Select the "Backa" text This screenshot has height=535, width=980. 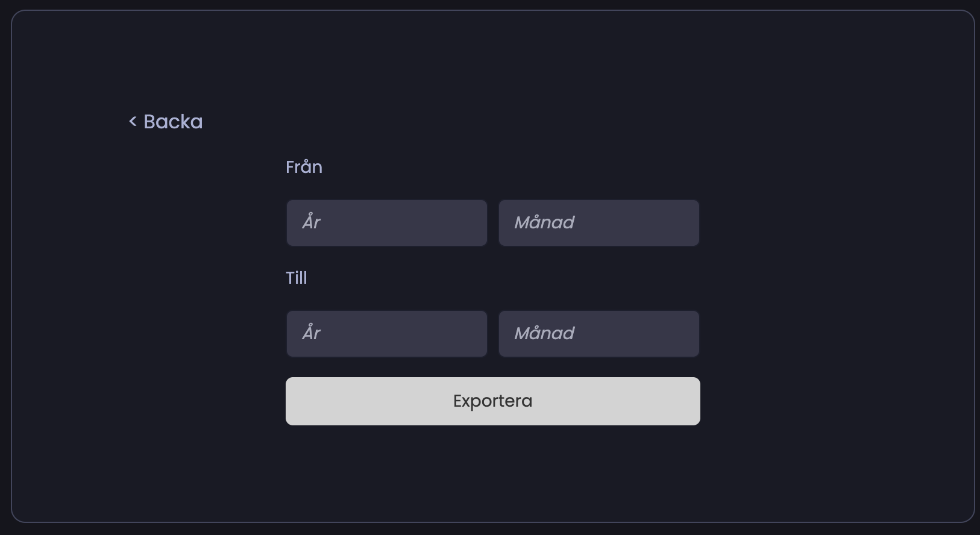click(173, 122)
